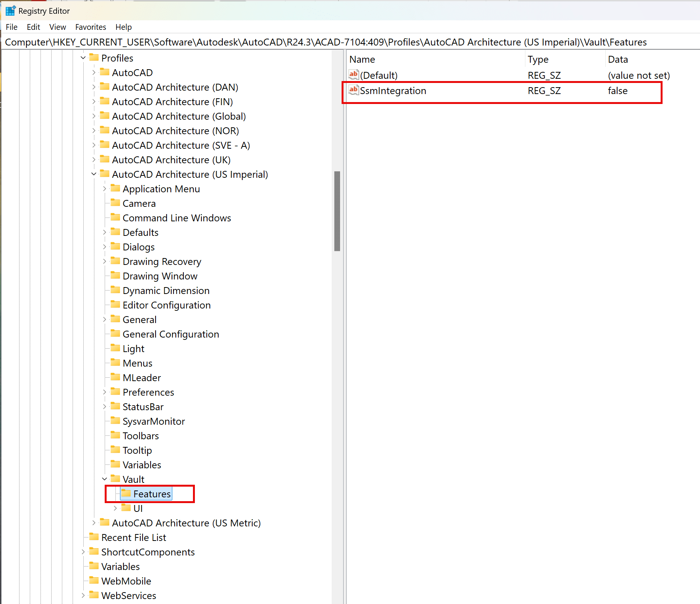This screenshot has width=700, height=604.
Task: Select the Recent File List folder icon
Action: pyautogui.click(x=94, y=537)
